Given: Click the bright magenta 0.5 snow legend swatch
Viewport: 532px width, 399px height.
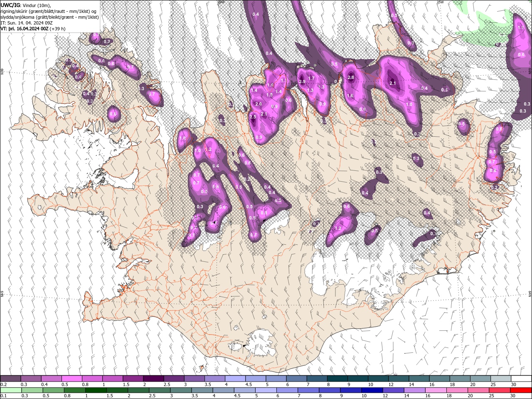Looking at the screenshot, I should point(71,379).
